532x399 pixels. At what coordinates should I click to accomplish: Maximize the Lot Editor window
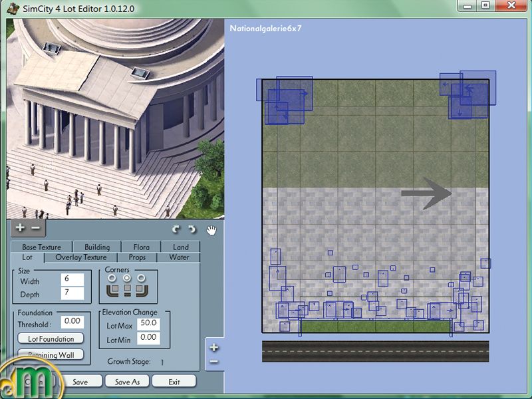(x=485, y=5)
